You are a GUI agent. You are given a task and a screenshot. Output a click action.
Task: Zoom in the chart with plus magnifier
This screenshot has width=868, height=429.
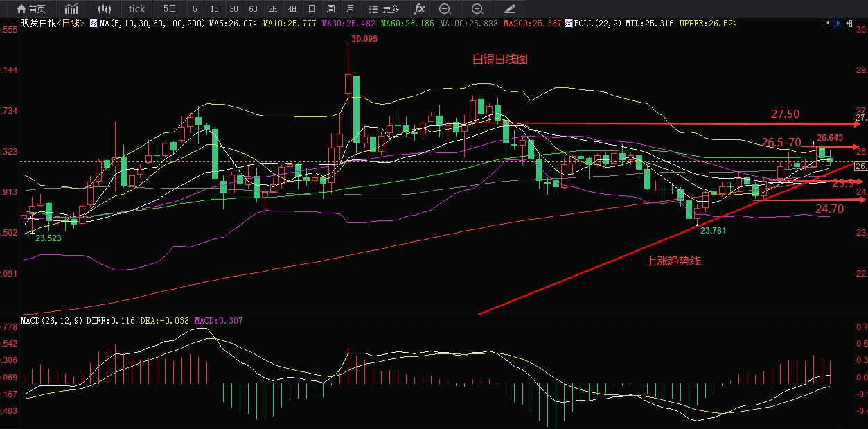click(x=477, y=9)
